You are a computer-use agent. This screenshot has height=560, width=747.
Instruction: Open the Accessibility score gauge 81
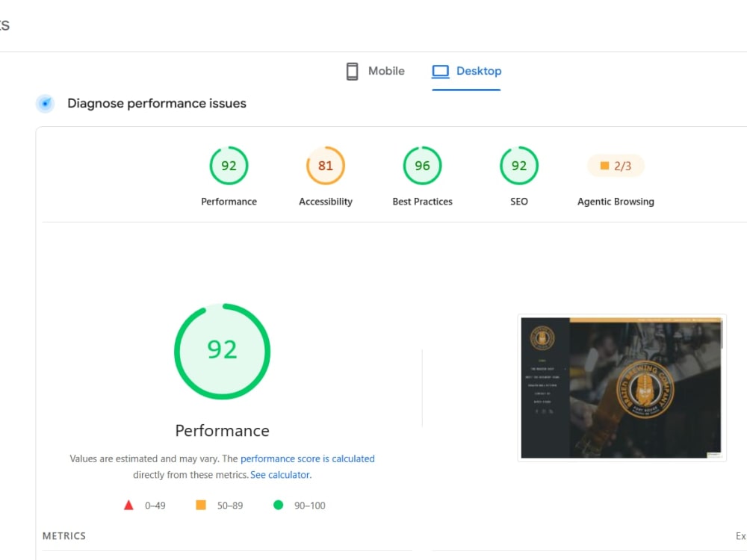pos(326,166)
